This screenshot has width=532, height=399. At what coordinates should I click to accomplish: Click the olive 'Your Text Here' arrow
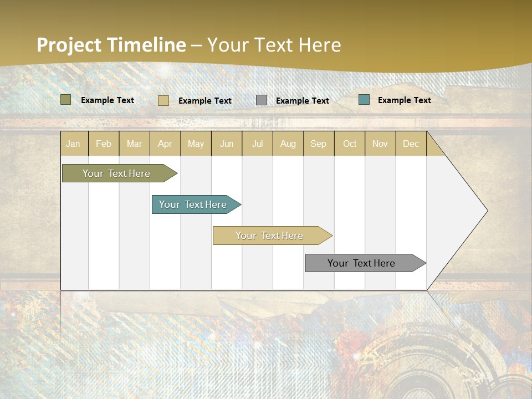pyautogui.click(x=116, y=173)
